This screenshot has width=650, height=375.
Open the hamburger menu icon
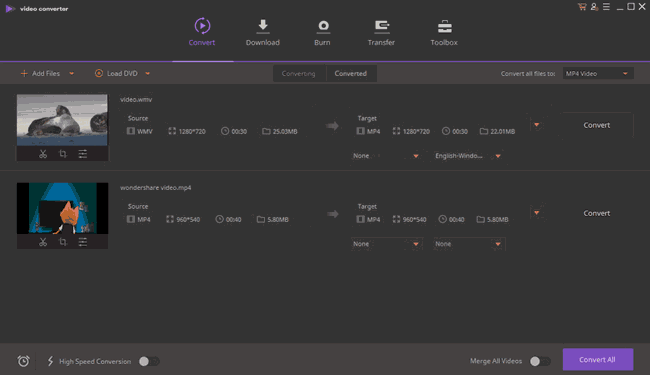[x=606, y=7]
